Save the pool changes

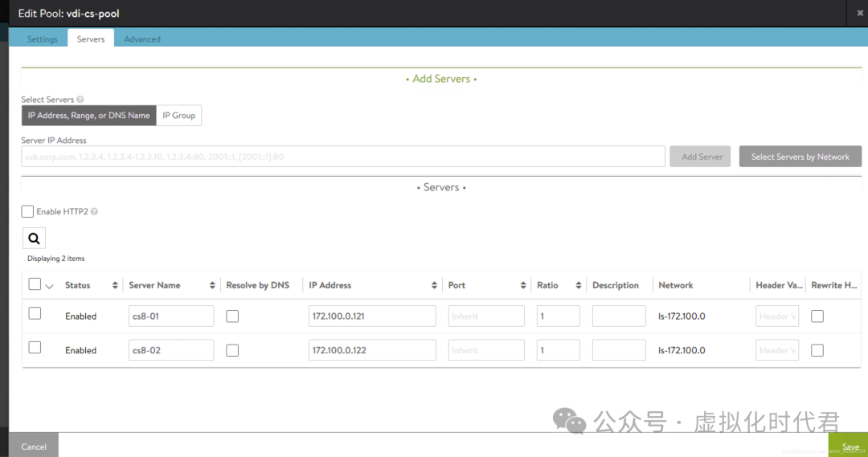849,446
